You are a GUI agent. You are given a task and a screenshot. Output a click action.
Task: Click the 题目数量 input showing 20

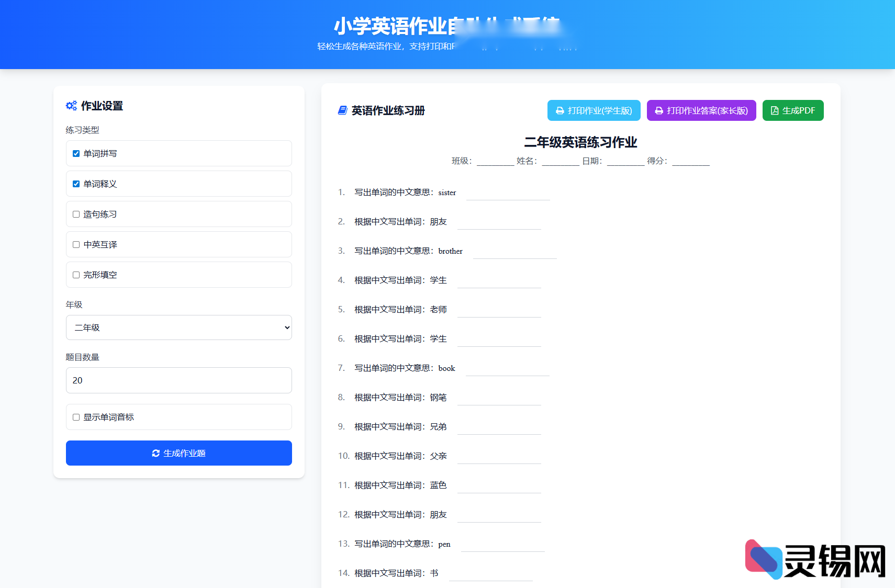tap(178, 380)
